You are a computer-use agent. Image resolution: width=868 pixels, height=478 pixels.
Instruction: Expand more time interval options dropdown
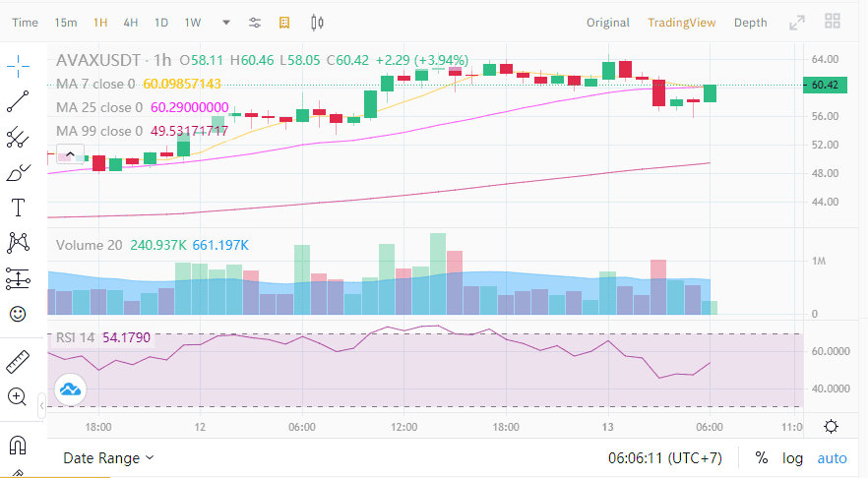[226, 23]
